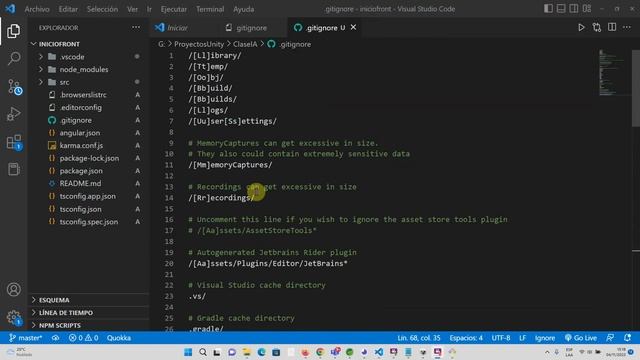Open notifications bell in status bar

(x=627, y=338)
